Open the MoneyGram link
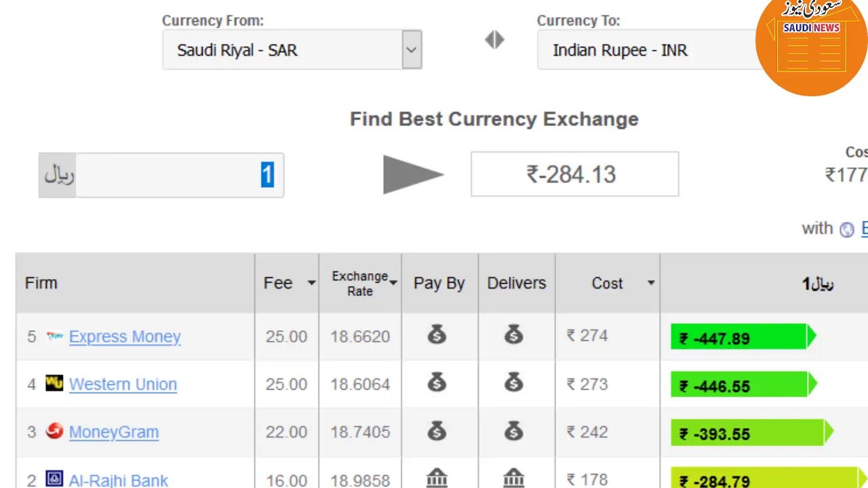The width and height of the screenshot is (868, 488). pos(114,432)
